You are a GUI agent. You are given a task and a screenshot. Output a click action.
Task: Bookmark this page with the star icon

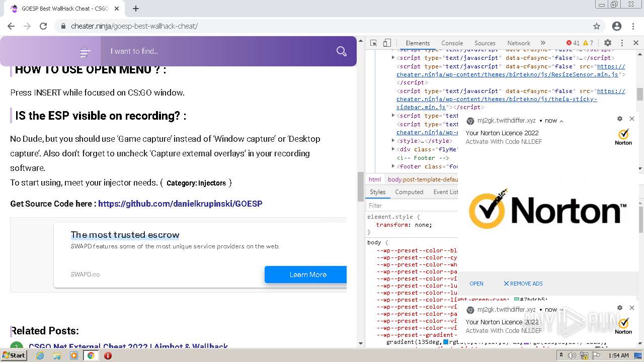[x=597, y=26]
